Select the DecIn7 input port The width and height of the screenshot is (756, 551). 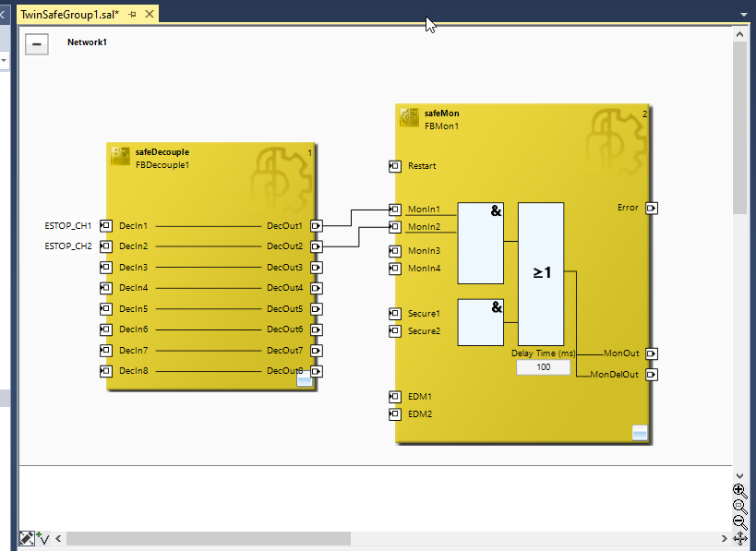106,350
